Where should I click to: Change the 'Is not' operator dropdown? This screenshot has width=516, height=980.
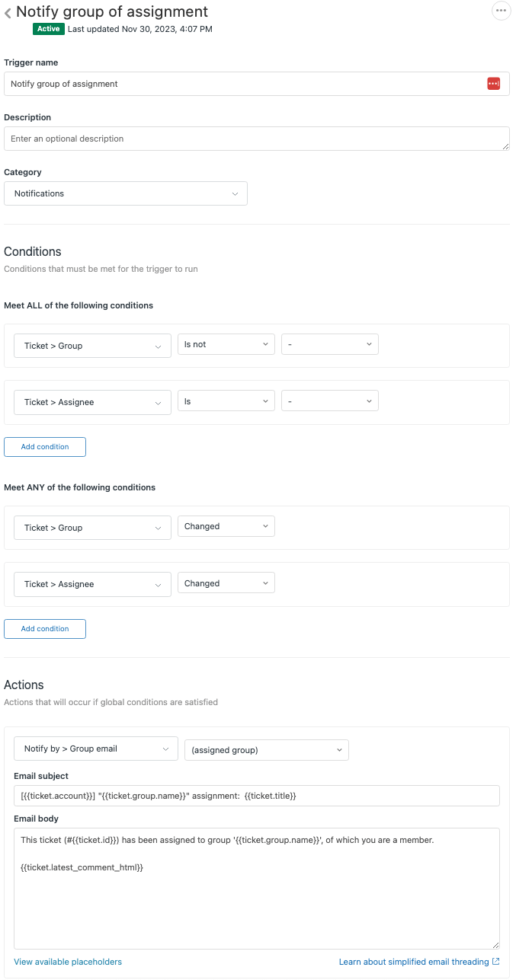click(x=226, y=344)
